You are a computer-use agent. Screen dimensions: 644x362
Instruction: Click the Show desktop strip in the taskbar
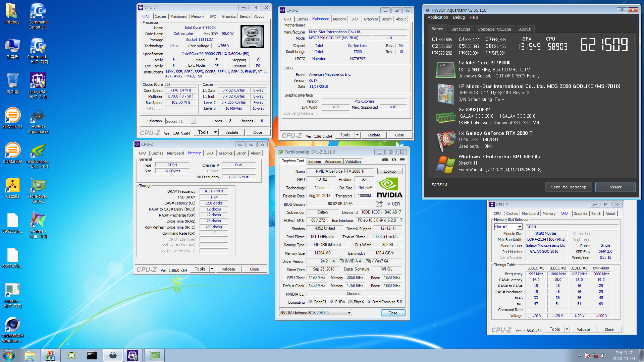[x=641, y=355]
